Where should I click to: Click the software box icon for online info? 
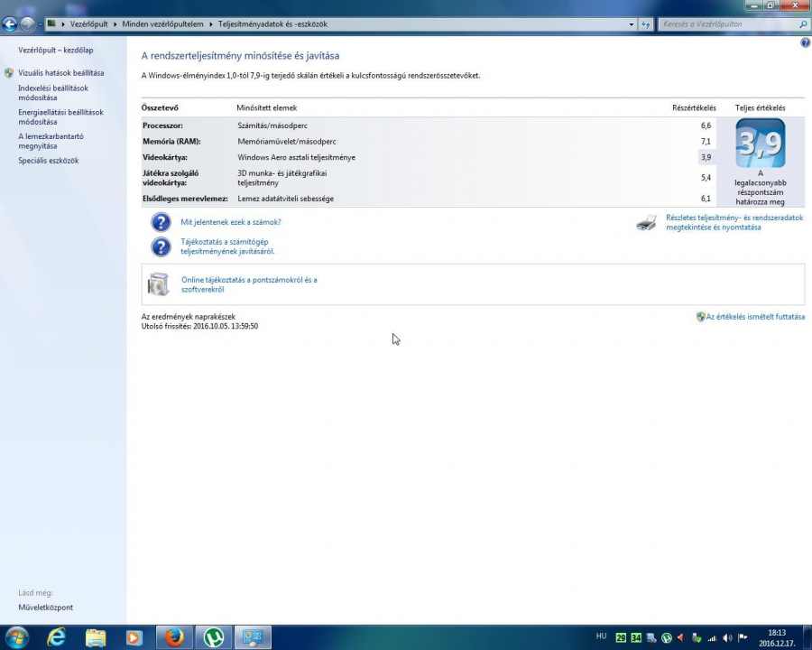tap(158, 284)
